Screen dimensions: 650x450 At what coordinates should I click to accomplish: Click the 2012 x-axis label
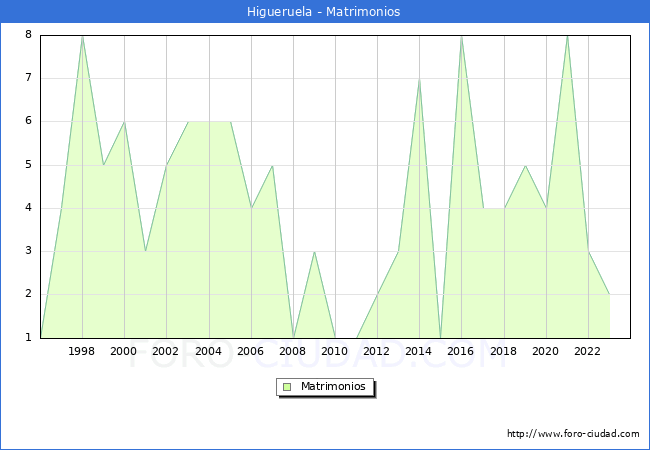tap(377, 351)
